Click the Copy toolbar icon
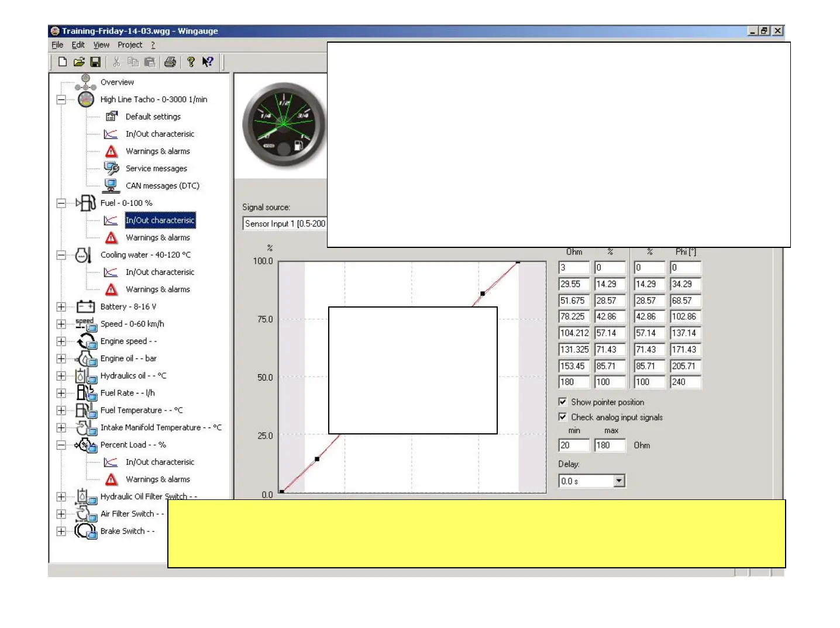The image size is (840, 628). point(133,62)
